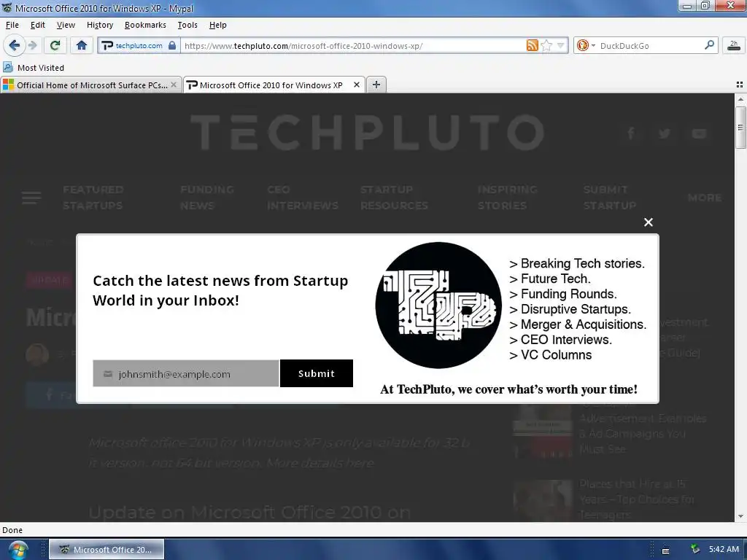Click the padlock security icon
The width and height of the screenshot is (747, 560).
coord(172,46)
